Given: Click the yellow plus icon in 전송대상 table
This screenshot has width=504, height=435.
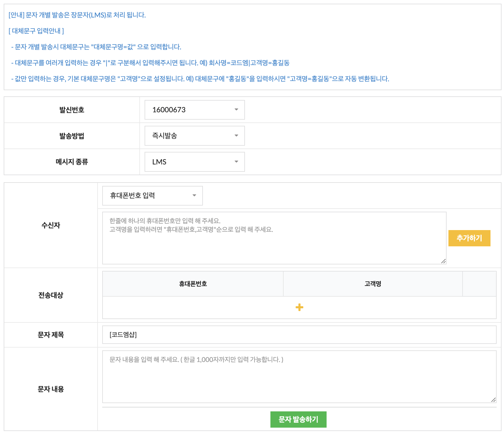Looking at the screenshot, I should (x=300, y=307).
